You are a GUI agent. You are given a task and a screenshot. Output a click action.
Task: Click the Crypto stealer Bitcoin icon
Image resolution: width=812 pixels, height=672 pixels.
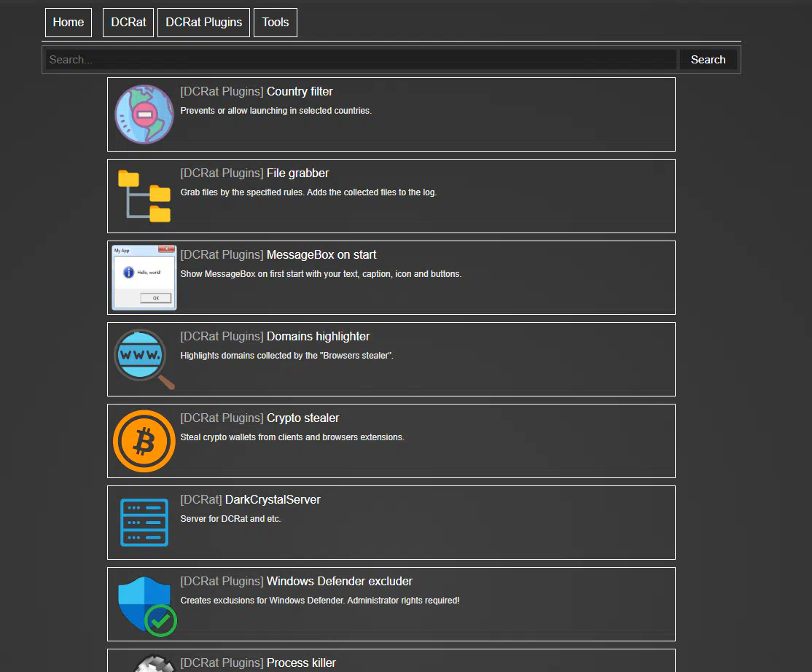point(144,441)
